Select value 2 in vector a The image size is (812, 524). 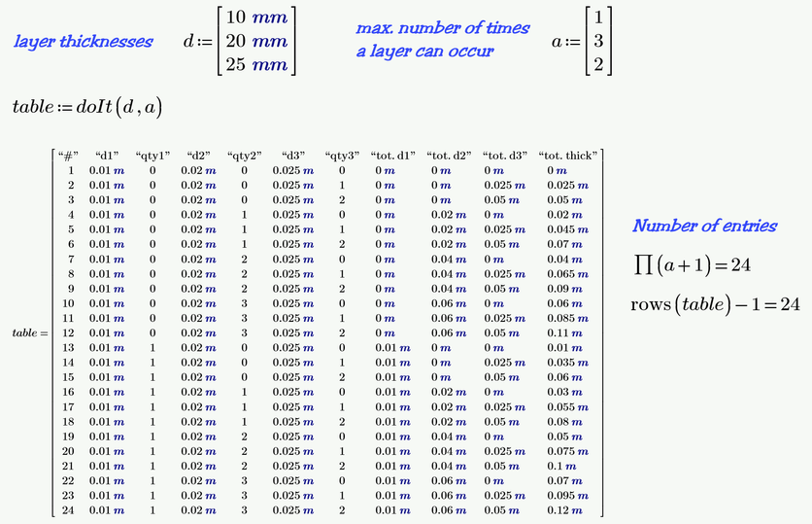coord(598,64)
